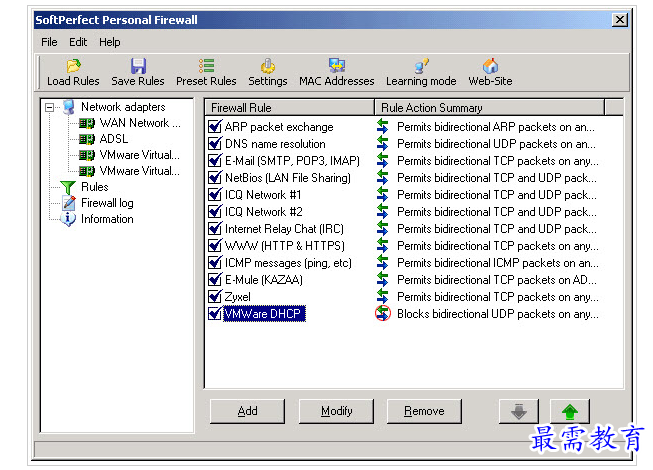Click 'Permits bidirectional ARP packets on an...' summary
Image resolution: width=653 pixels, height=470 pixels.
(x=496, y=127)
